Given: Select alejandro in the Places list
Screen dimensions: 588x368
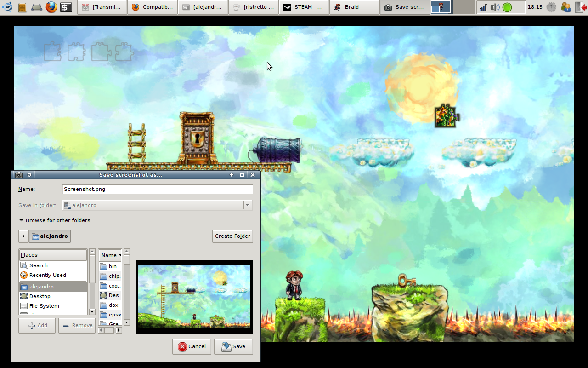Looking at the screenshot, I should (53, 287).
